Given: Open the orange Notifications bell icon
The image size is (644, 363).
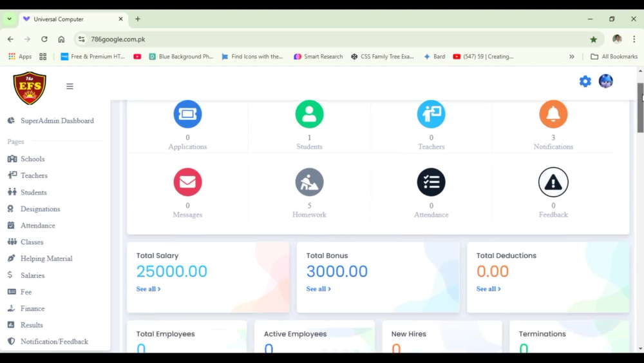Looking at the screenshot, I should (553, 114).
